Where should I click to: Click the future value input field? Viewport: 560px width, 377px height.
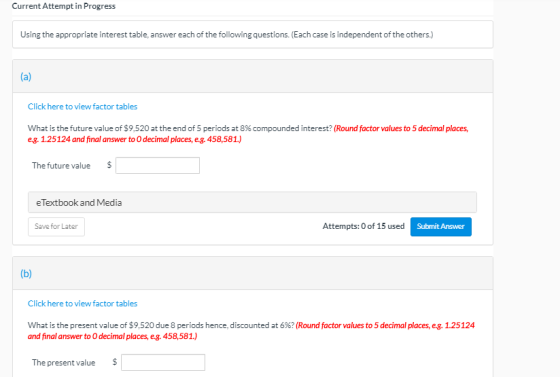click(158, 165)
